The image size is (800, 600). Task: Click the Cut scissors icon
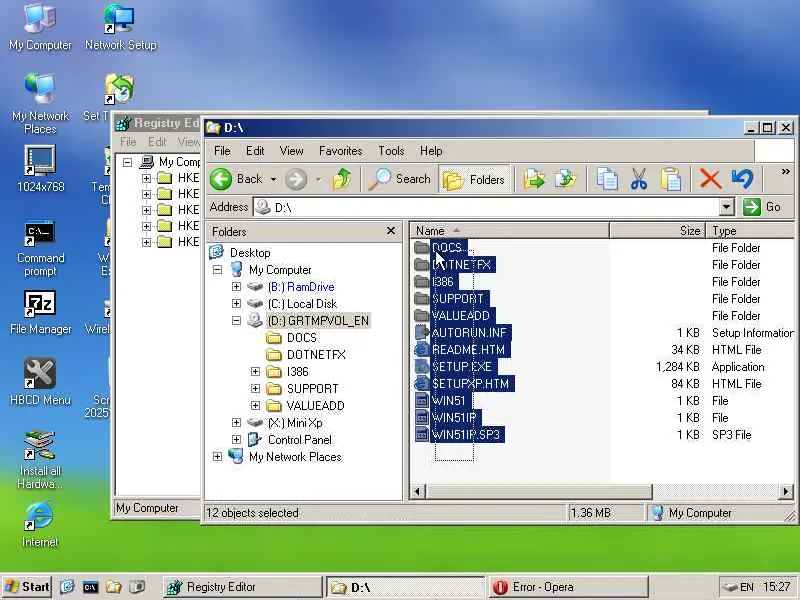639,179
